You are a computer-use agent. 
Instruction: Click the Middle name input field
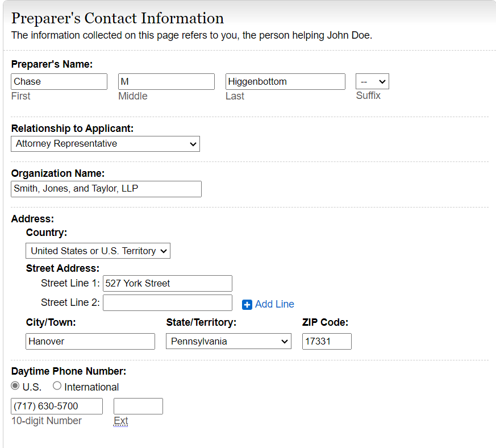166,82
